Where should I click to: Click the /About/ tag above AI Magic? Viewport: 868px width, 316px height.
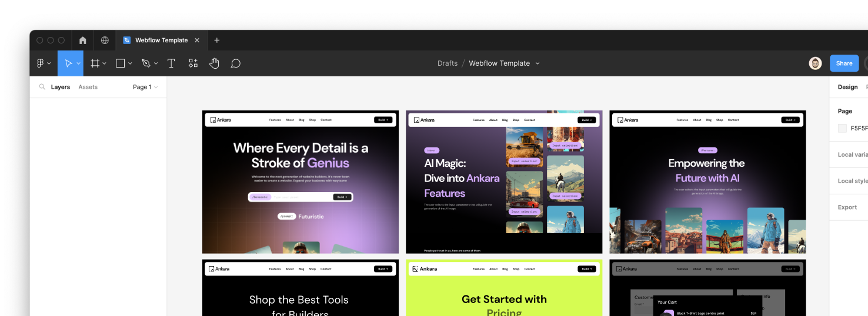point(432,150)
